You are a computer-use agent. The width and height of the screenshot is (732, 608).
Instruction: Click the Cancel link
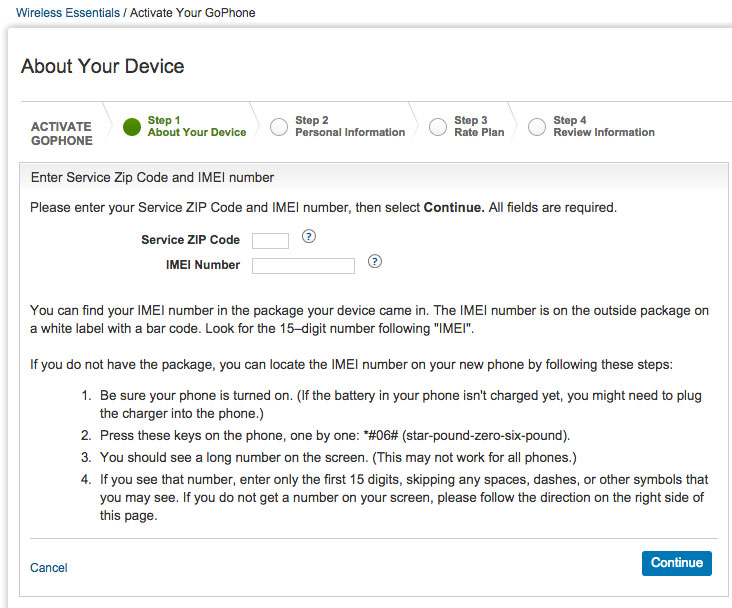tap(49, 568)
